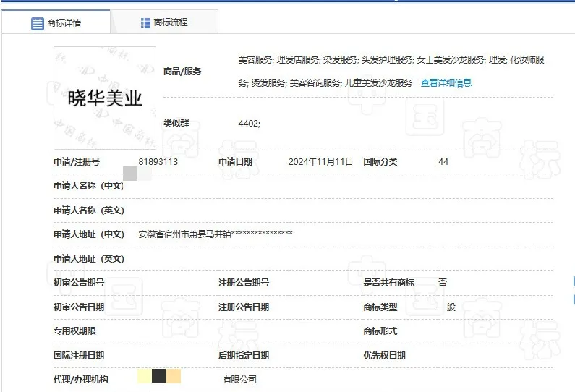
Task: Click the 专用权期限 label
Action: click(74, 331)
